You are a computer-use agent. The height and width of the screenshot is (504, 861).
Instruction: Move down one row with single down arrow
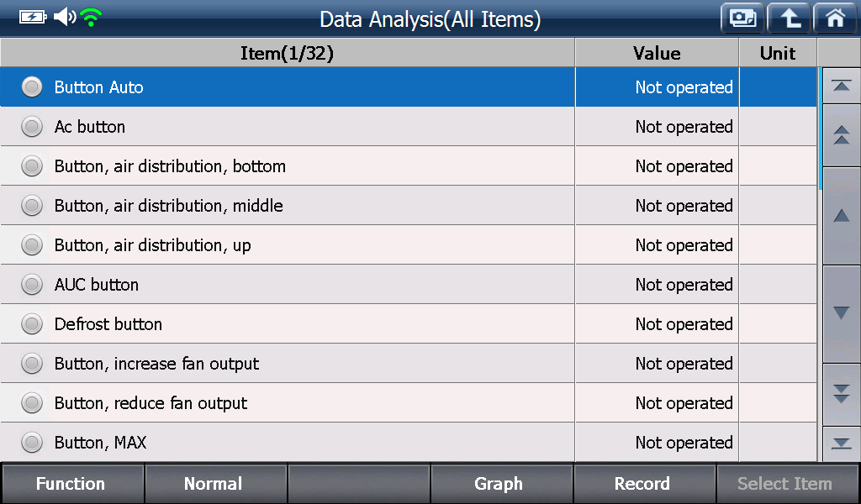pos(841,313)
